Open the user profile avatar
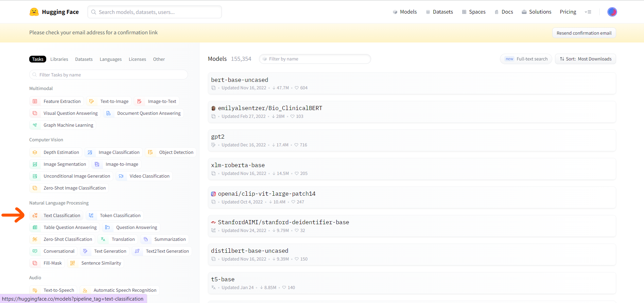The width and height of the screenshot is (644, 303). tap(612, 12)
